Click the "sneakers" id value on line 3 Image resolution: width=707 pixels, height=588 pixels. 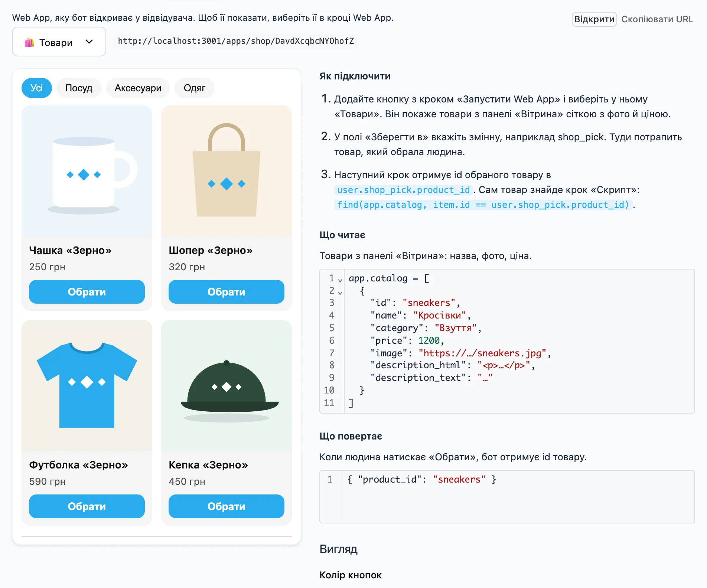tap(429, 303)
